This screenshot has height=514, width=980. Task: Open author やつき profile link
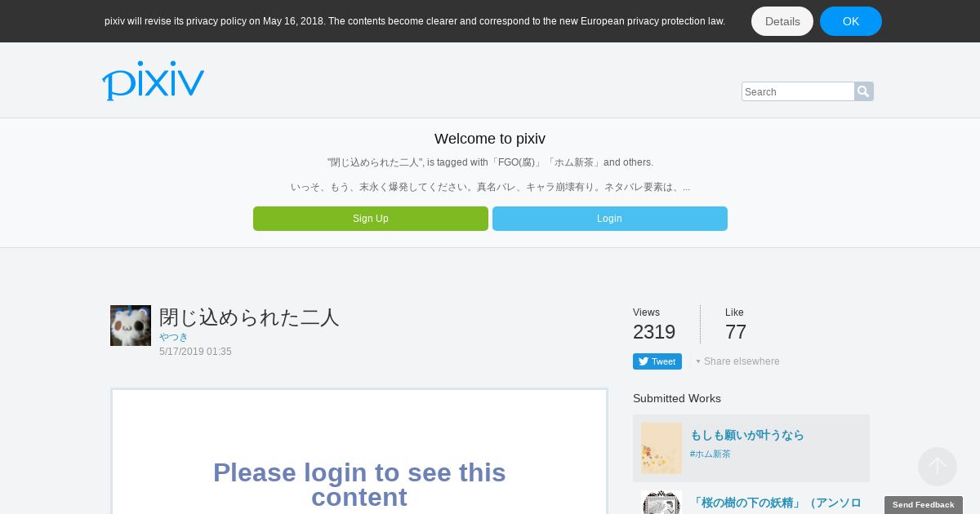click(173, 337)
